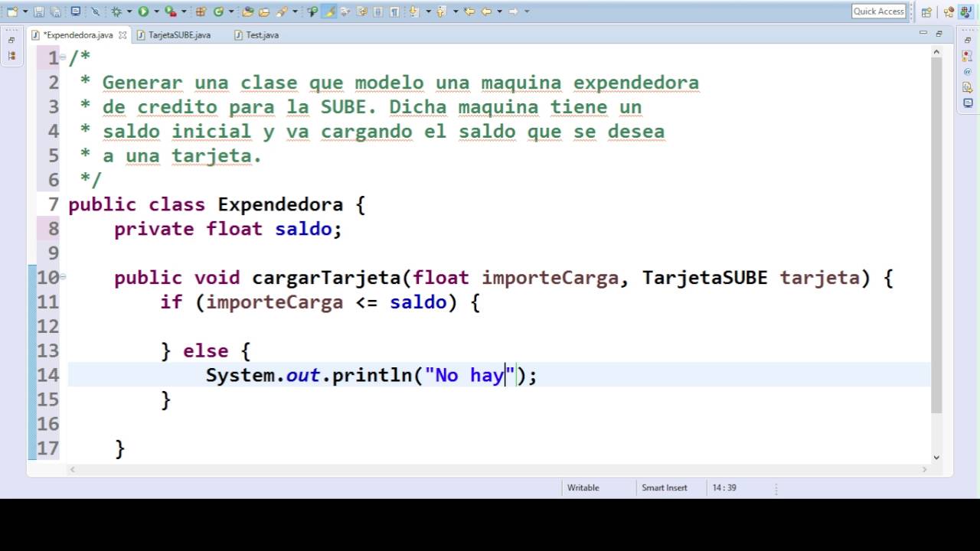The image size is (980, 551).
Task: Navigate forward with the greyed right arrow
Action: pos(514,11)
